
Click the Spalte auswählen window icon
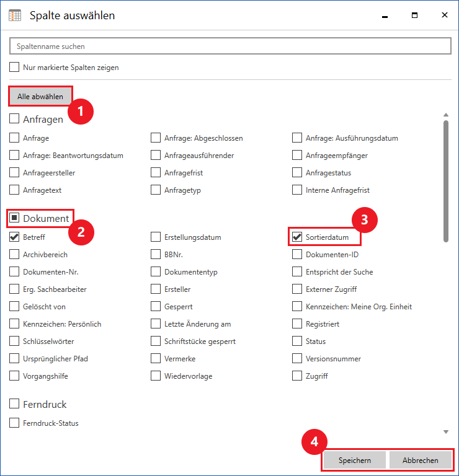pyautogui.click(x=15, y=15)
